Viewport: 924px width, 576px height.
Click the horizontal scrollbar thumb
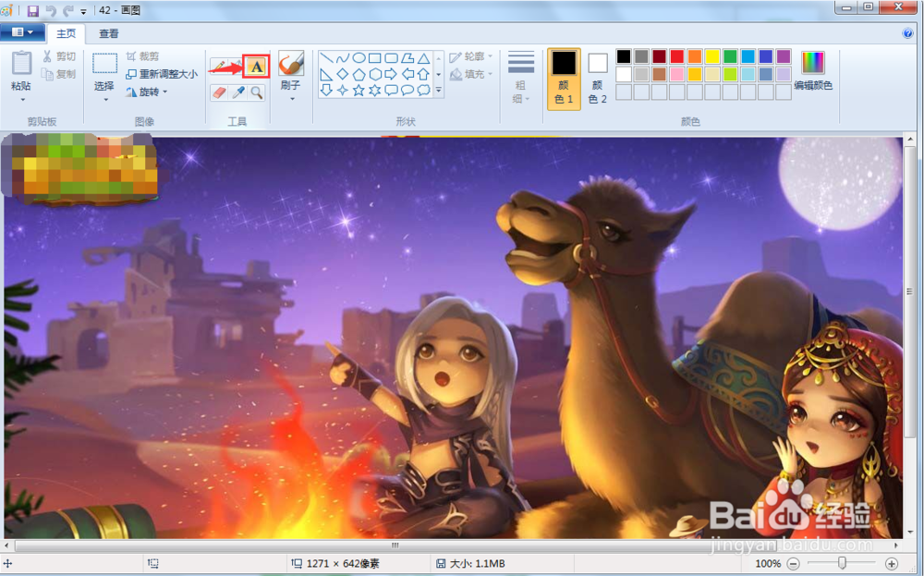point(395,545)
